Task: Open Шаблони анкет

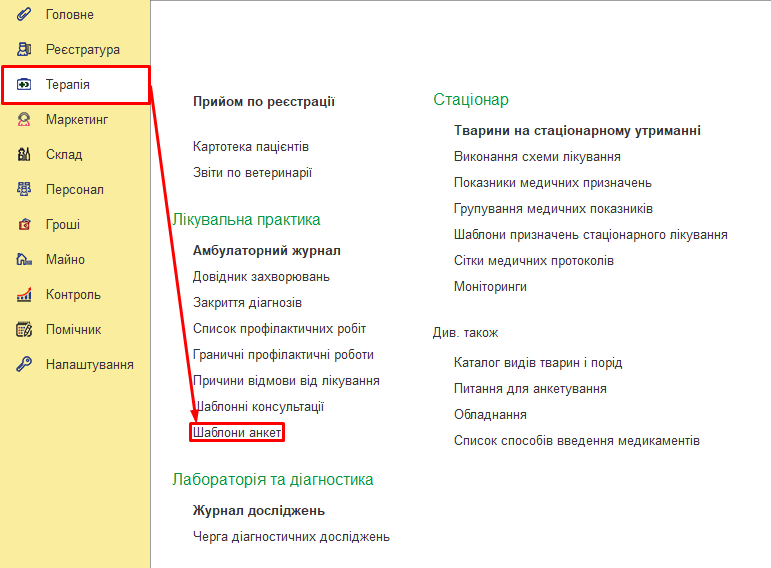Action: click(237, 433)
